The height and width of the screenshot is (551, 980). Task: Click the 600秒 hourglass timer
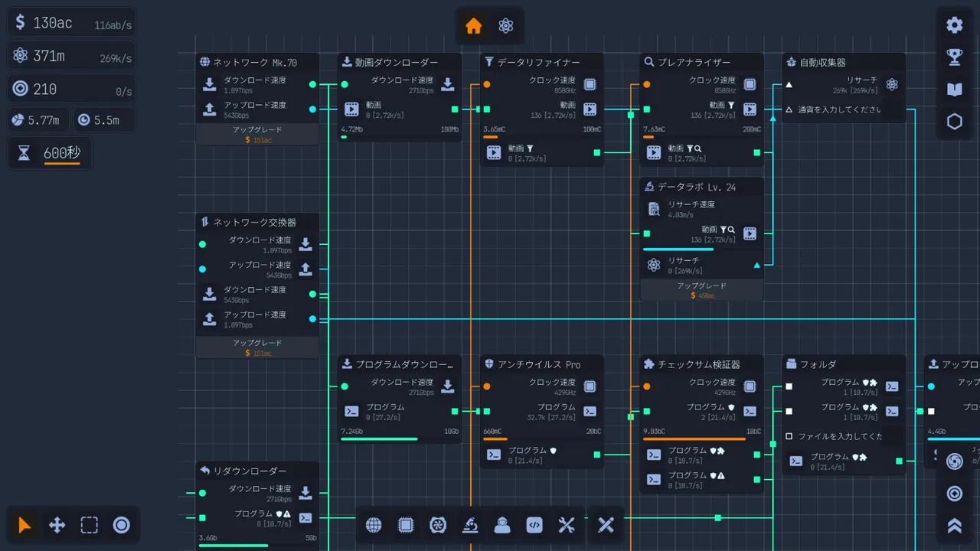50,153
